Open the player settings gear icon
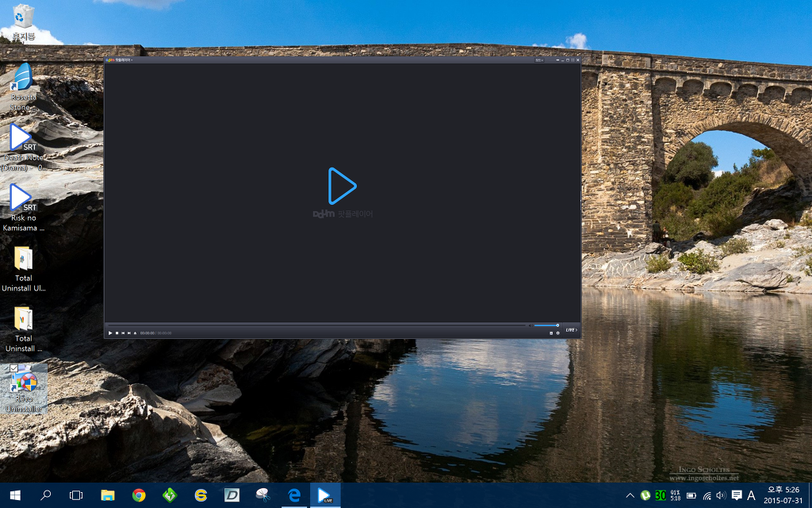812x508 pixels. pos(557,333)
